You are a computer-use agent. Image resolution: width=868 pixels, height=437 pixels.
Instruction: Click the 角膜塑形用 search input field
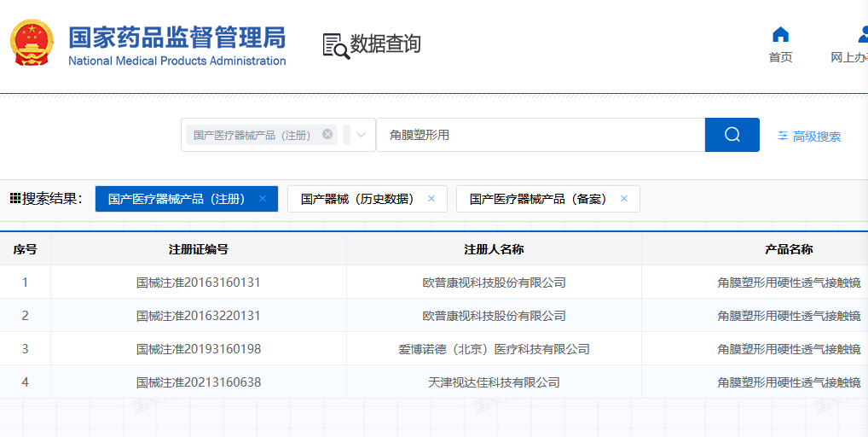pos(540,135)
